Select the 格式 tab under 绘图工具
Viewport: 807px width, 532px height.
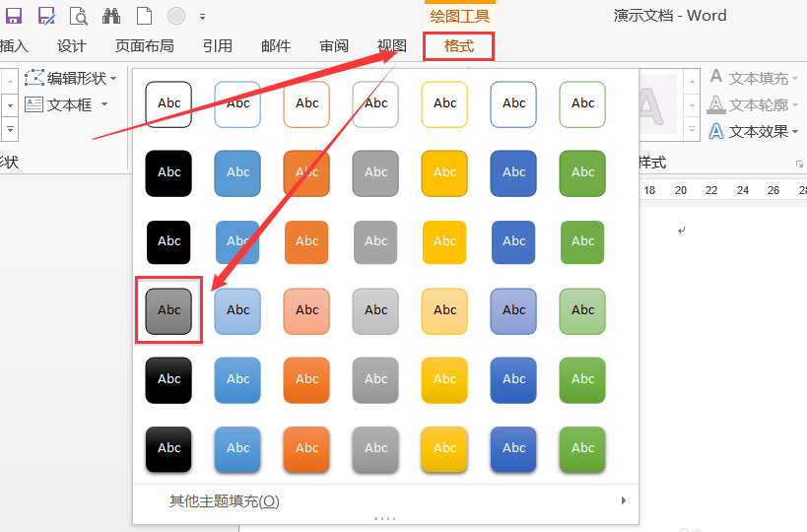coord(458,46)
